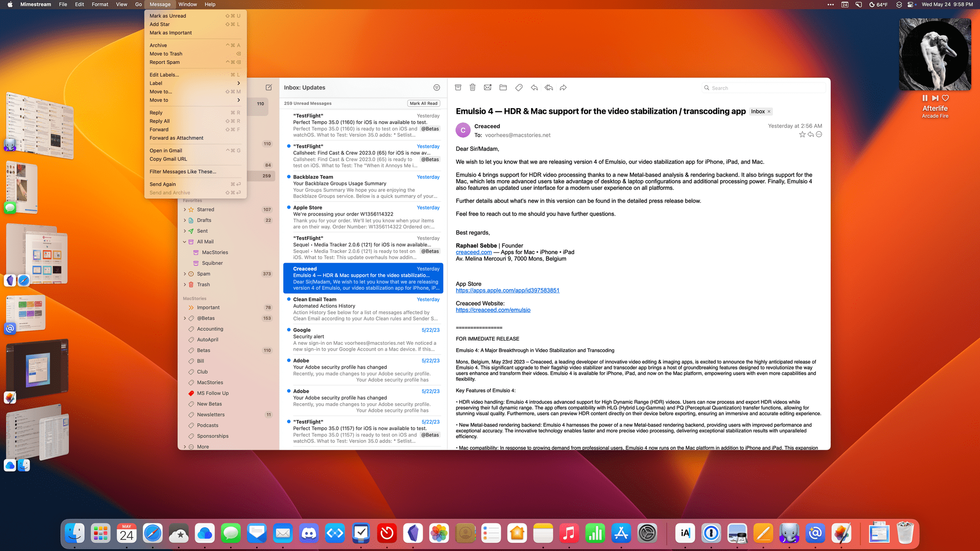Viewport: 980px width, 551px height.
Task: Open the App Store apps.apple.com link
Action: tap(507, 290)
